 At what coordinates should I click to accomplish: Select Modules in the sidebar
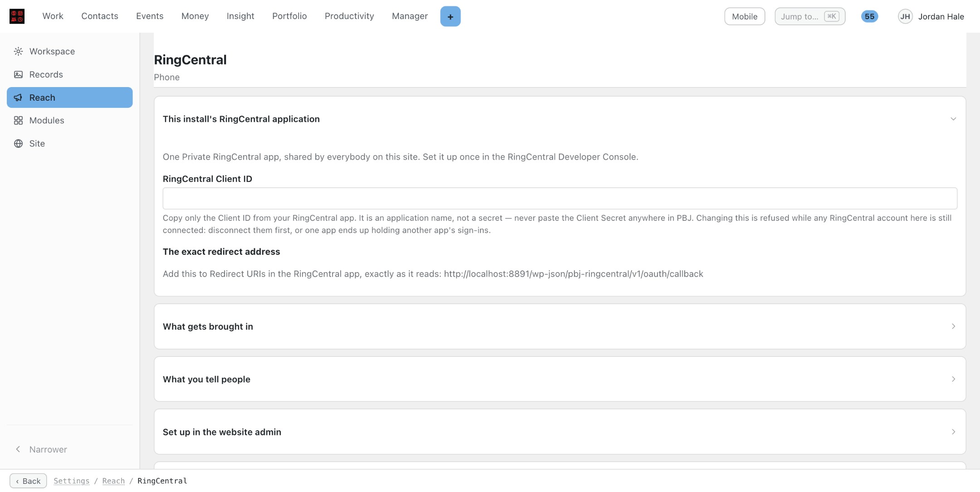(69, 120)
